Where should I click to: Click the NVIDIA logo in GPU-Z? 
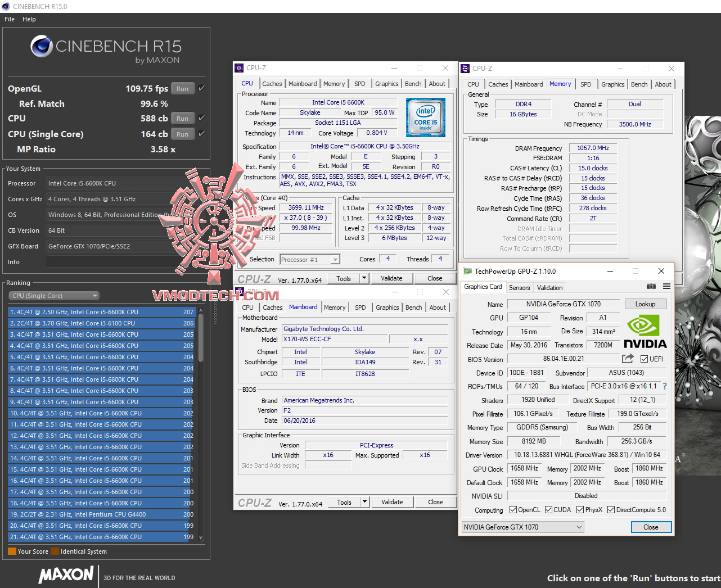click(x=645, y=331)
